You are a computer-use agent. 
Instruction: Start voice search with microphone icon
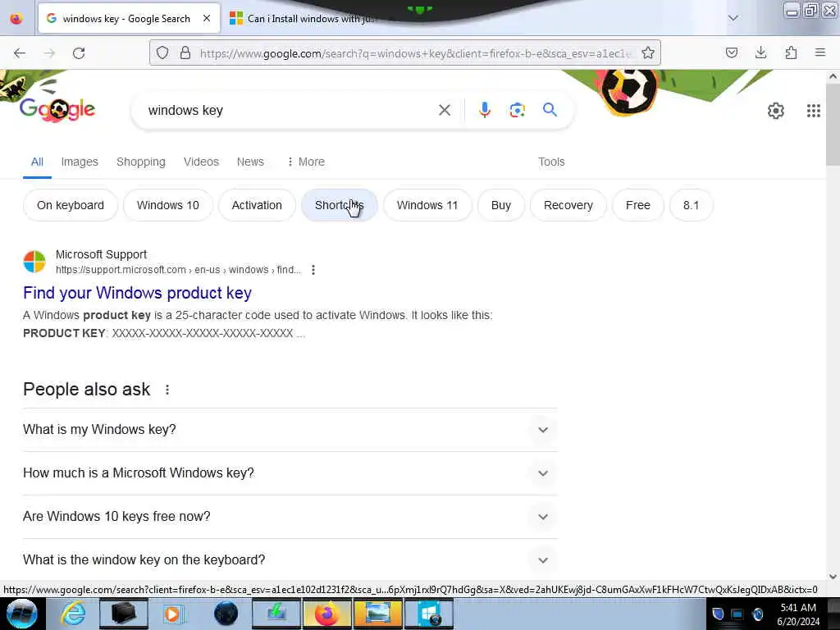tap(484, 111)
